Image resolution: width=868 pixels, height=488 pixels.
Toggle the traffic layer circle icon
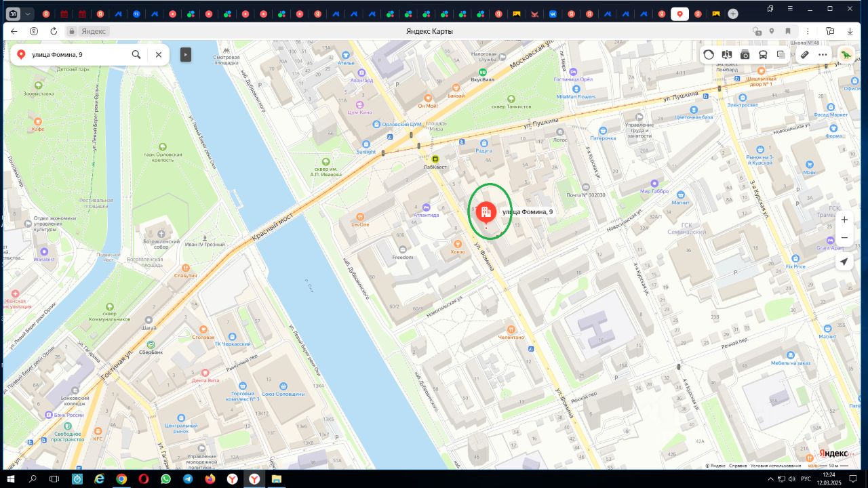tap(709, 54)
